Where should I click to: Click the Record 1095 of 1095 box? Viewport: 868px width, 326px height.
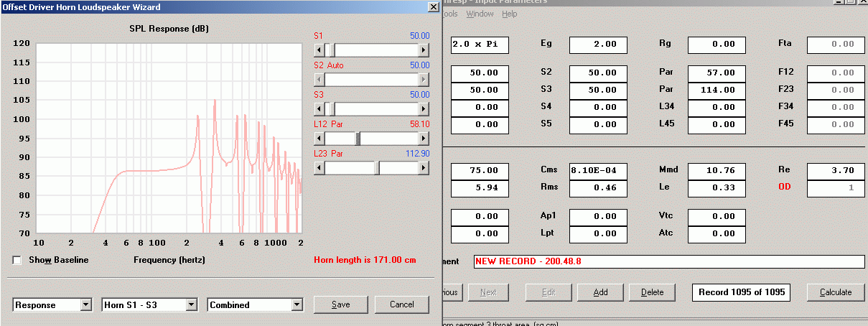tap(741, 292)
